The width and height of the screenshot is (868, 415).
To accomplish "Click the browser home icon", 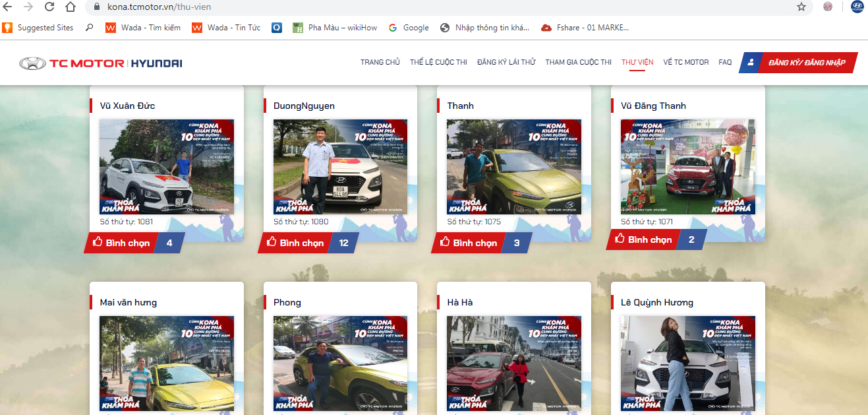I will tap(71, 7).
